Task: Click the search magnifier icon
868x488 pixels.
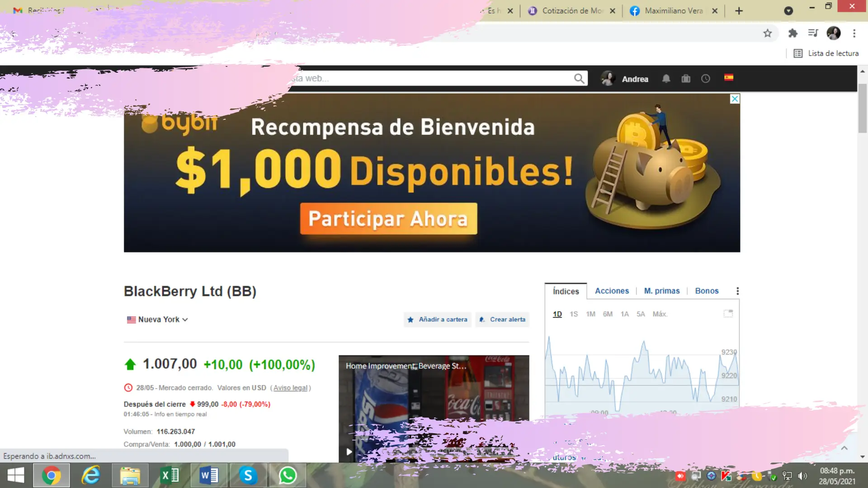Action: tap(579, 79)
